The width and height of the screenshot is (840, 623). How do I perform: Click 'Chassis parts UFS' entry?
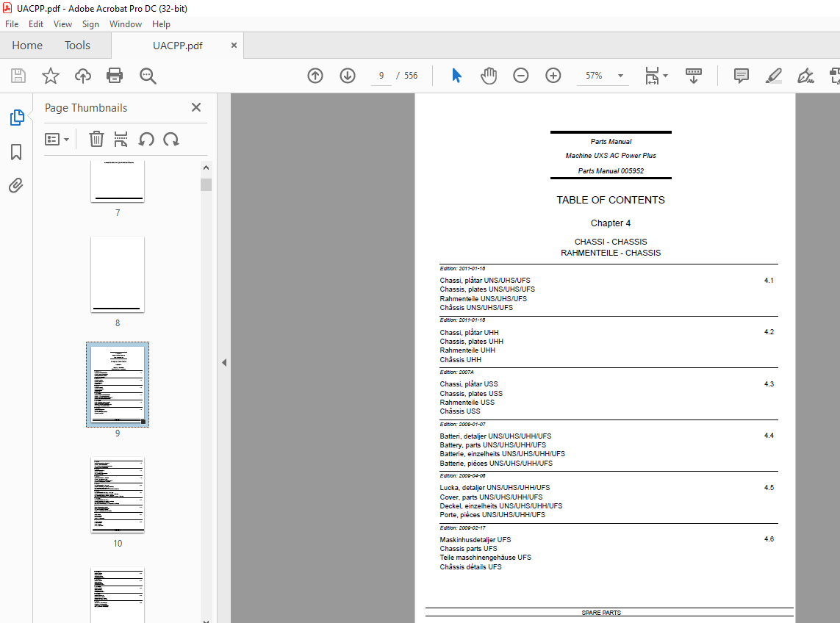pos(468,549)
